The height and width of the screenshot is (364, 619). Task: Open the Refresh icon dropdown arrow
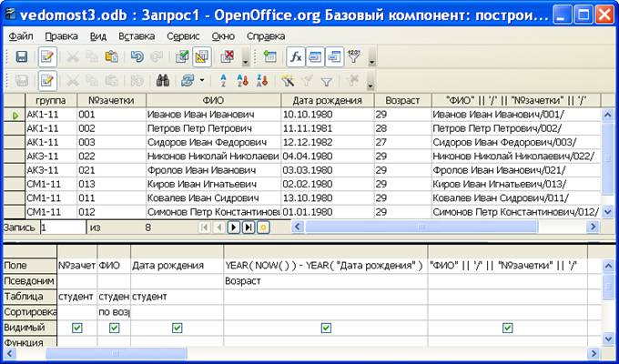(x=201, y=80)
